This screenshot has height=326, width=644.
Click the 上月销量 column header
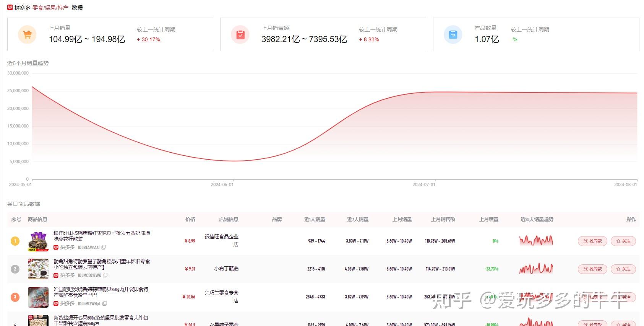(402, 219)
